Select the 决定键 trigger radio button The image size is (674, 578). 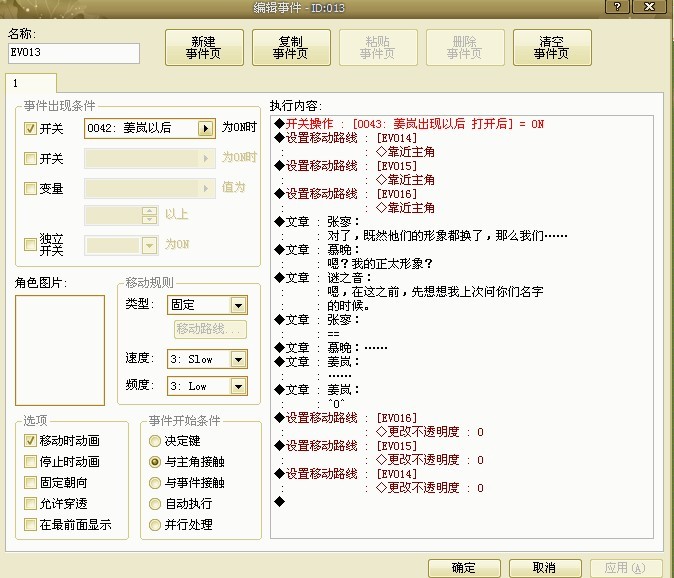[x=155, y=441]
